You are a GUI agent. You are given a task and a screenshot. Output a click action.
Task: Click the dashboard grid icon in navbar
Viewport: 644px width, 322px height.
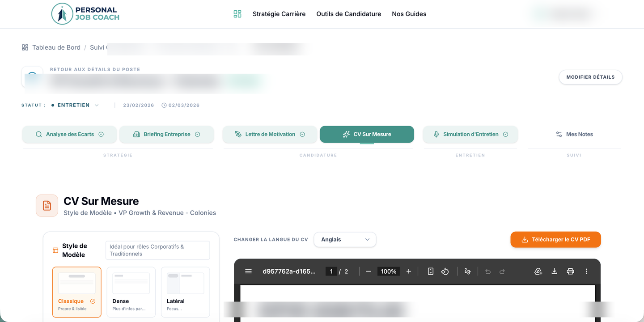pos(237,14)
